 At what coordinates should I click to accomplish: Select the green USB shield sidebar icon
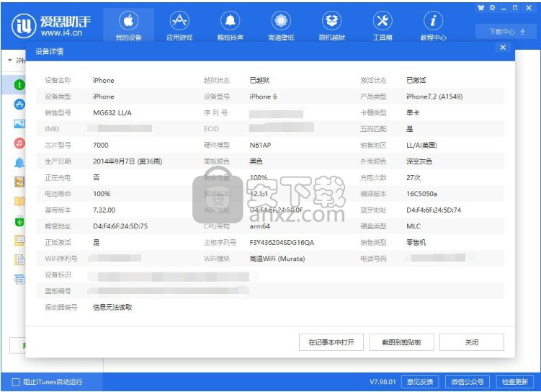(x=19, y=220)
